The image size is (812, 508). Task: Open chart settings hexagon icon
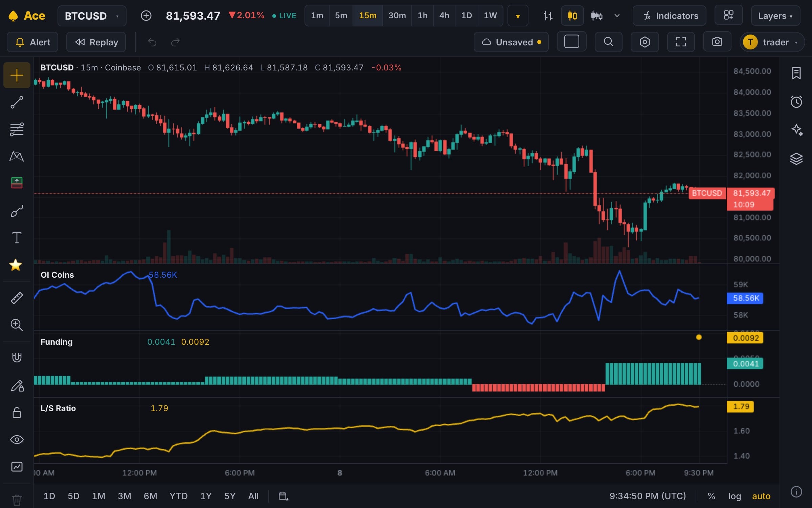pyautogui.click(x=645, y=42)
